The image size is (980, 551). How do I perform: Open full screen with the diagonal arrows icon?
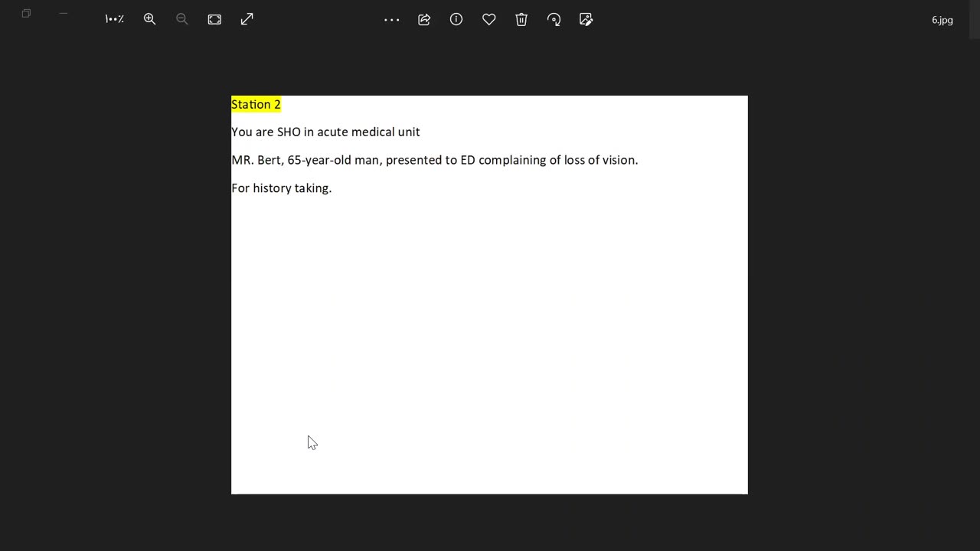[x=247, y=19]
